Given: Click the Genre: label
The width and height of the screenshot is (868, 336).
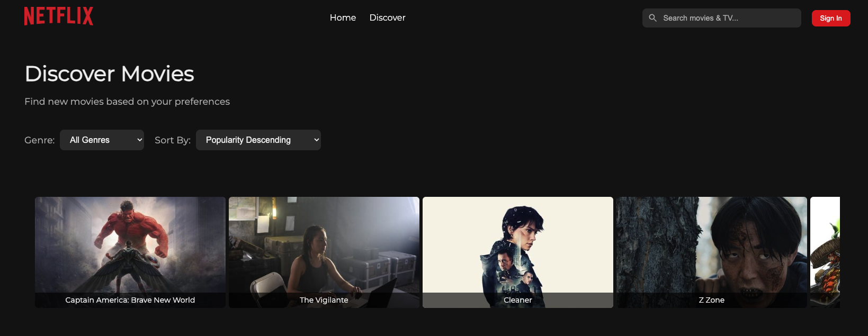Looking at the screenshot, I should (x=40, y=140).
